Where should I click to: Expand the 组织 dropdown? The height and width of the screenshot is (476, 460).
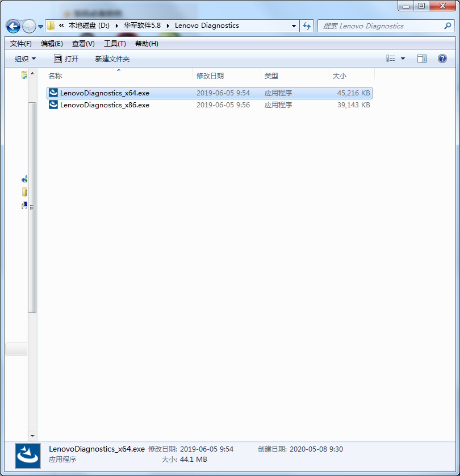pyautogui.click(x=25, y=59)
